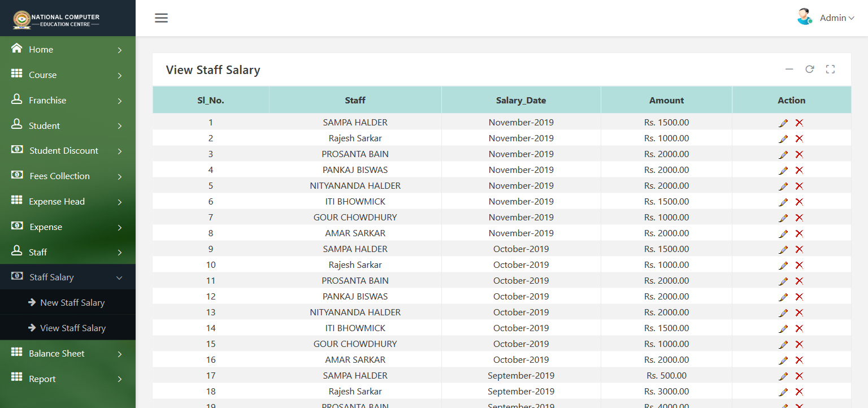Delete salary row 9 SAMPA HALDER October-2019

[799, 249]
